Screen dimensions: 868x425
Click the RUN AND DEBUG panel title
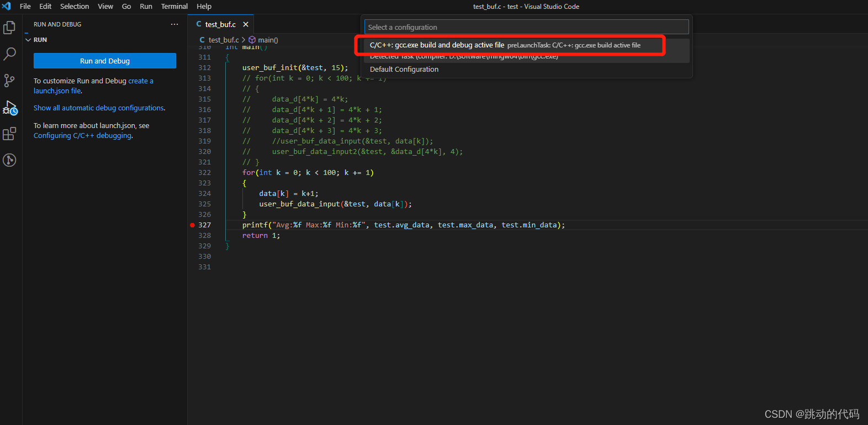click(x=57, y=24)
